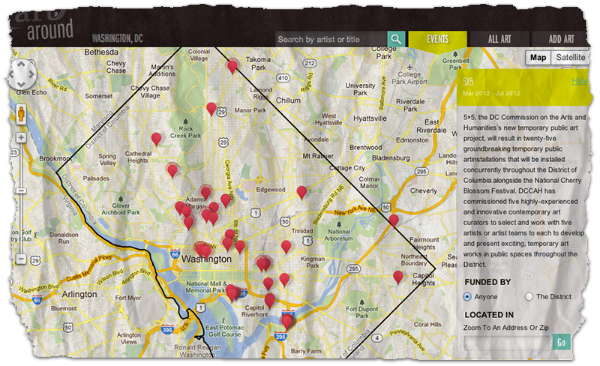
Task: Hide the 5x5 event panel
Action: (x=578, y=81)
